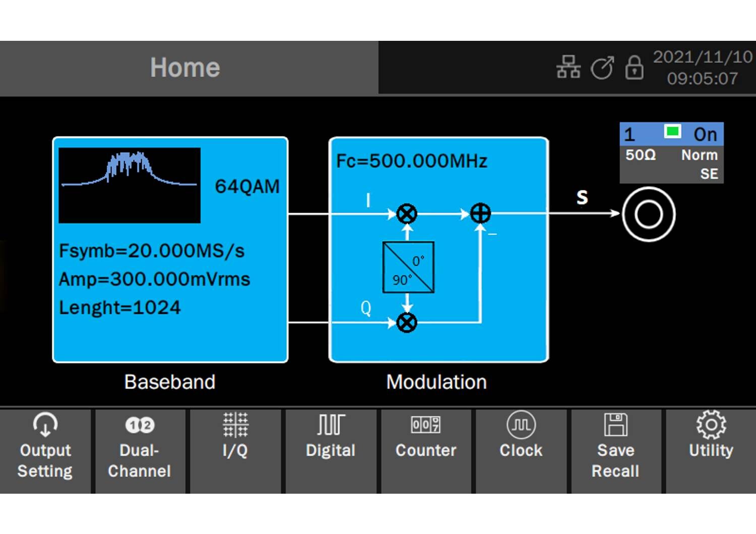Open the I/Q settings
Screen dimensions: 756x534
click(235, 451)
